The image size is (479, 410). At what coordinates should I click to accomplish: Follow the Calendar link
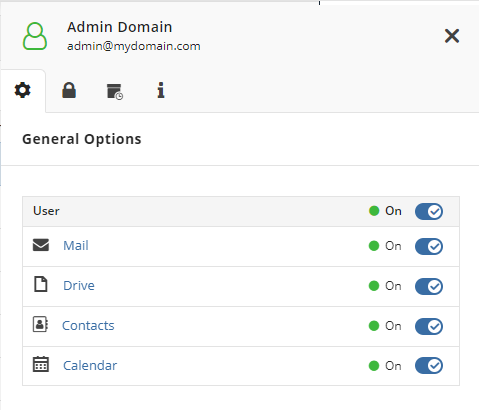(90, 366)
